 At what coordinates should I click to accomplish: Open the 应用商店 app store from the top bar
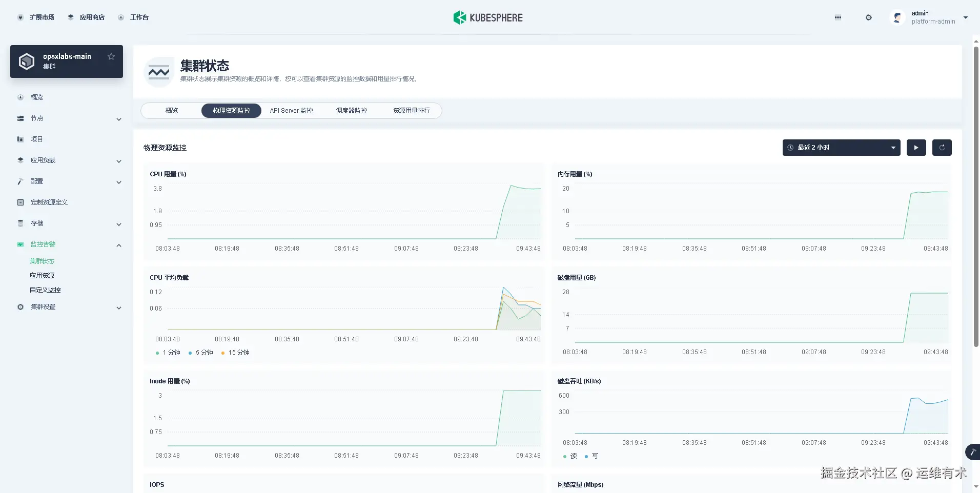(x=86, y=17)
